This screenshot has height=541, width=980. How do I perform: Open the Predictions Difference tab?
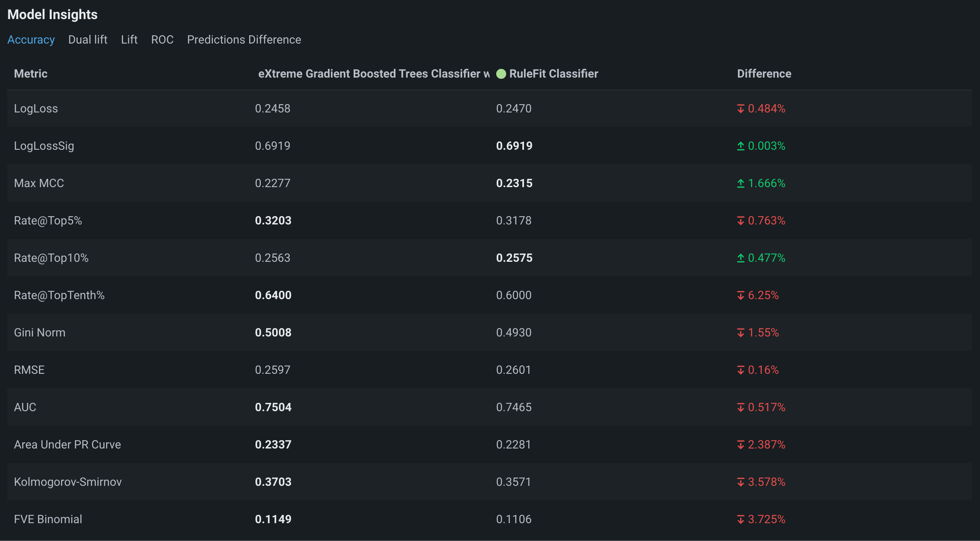coord(244,40)
